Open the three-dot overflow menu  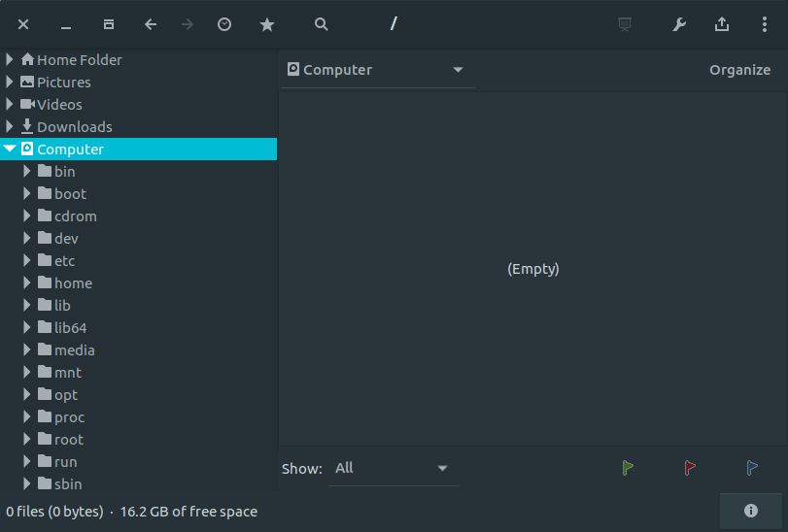[x=764, y=24]
